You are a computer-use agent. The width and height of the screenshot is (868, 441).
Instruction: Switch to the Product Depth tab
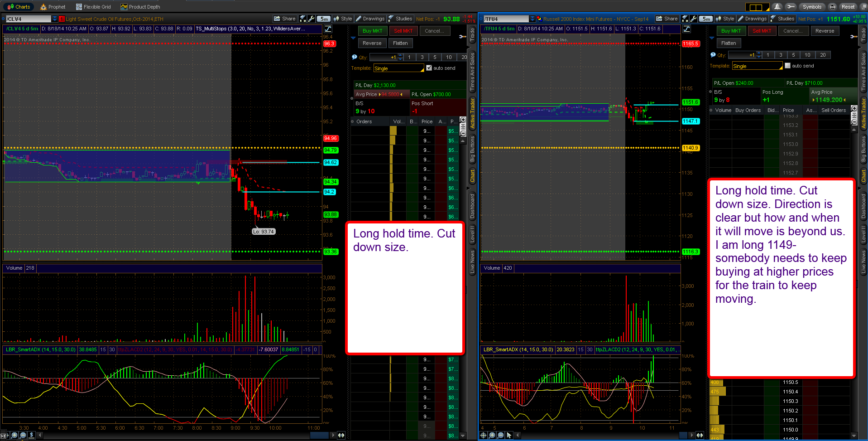[x=140, y=7]
